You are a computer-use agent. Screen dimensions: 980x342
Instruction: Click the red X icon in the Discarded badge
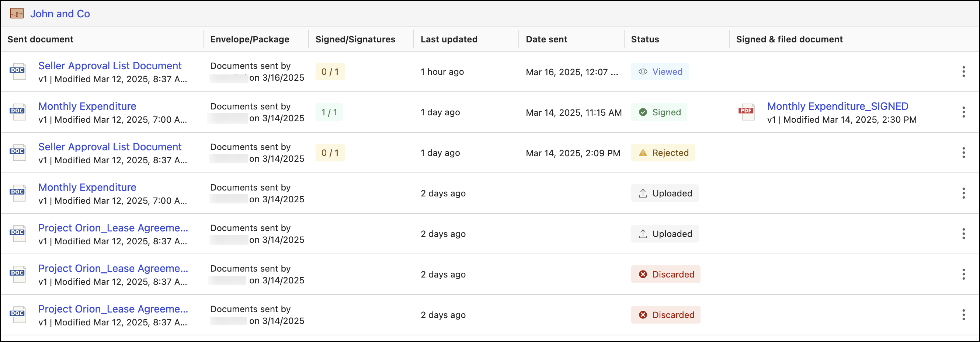[643, 274]
